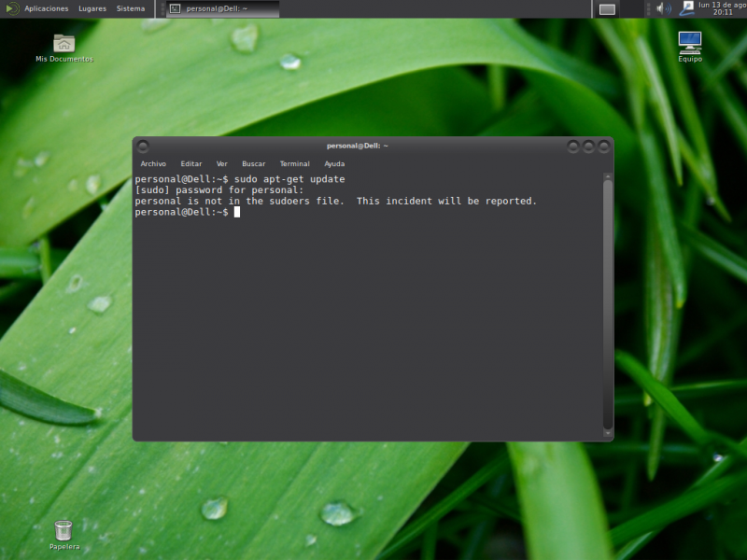This screenshot has width=747, height=560.
Task: Open the Ayuda menu
Action: pos(334,163)
